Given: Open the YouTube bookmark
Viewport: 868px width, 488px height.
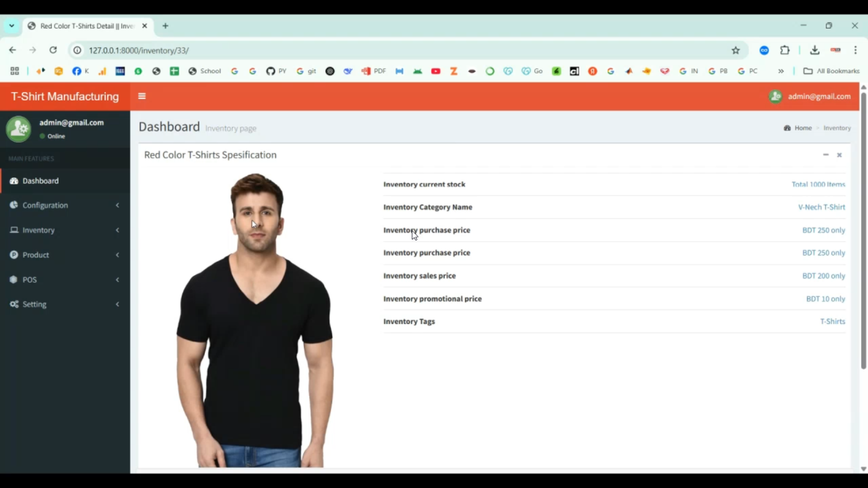Looking at the screenshot, I should pyautogui.click(x=436, y=71).
